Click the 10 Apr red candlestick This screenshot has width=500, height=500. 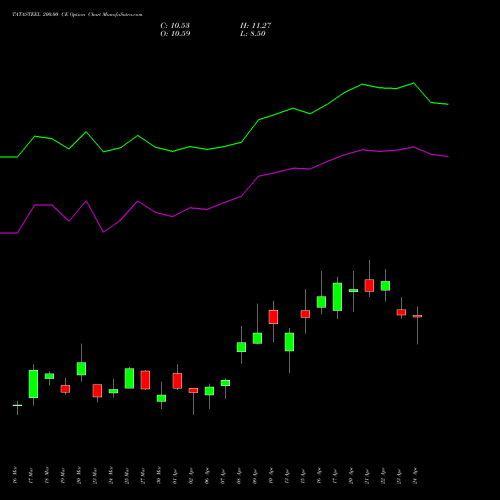[273, 317]
